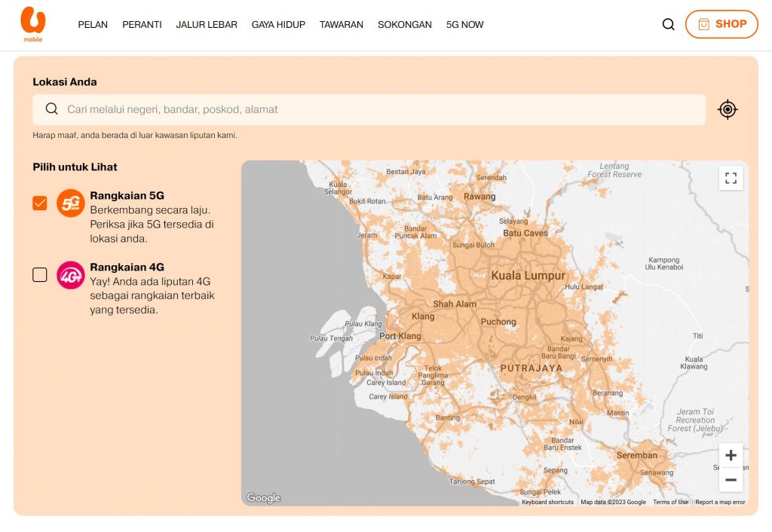
Task: Click the U Mobile logo
Action: click(x=33, y=24)
